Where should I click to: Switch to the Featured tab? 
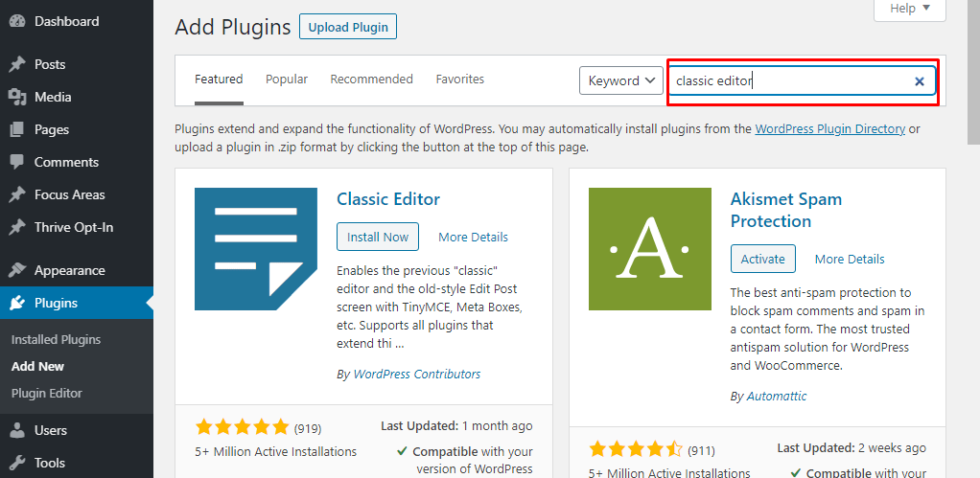pyautogui.click(x=219, y=80)
